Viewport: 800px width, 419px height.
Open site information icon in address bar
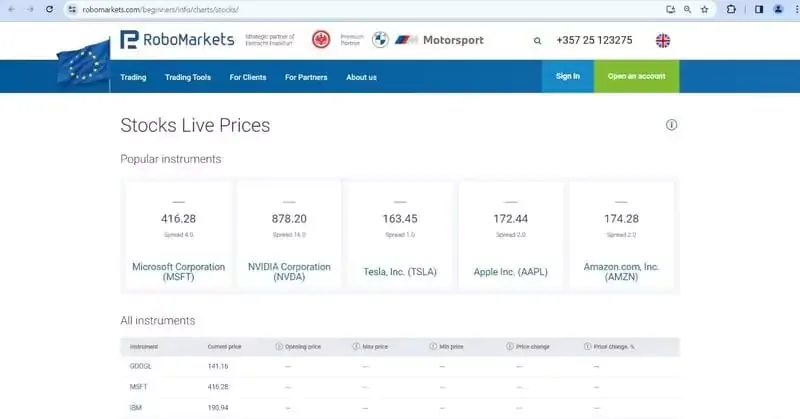(x=72, y=9)
